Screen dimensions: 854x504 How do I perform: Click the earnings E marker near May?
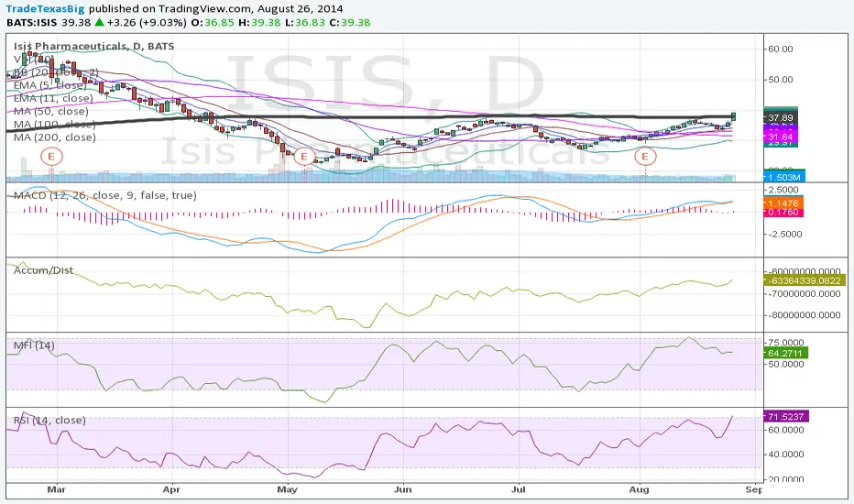pyautogui.click(x=304, y=157)
